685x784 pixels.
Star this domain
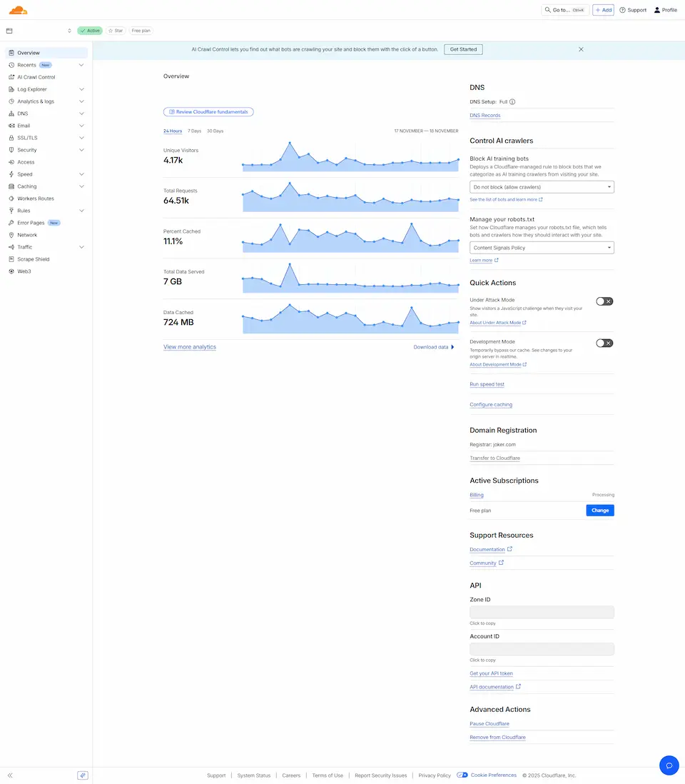pos(115,31)
